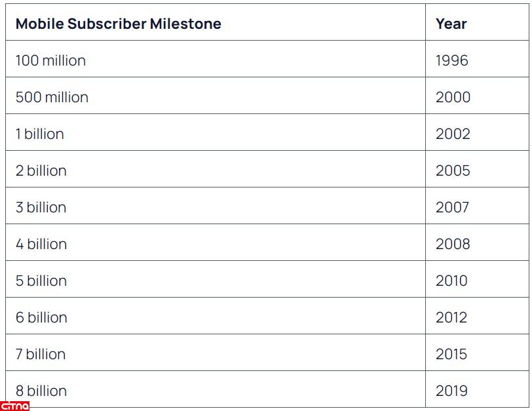Select the 7 billion milestone cell
Viewport: 532px width, 411px height.
(41, 355)
